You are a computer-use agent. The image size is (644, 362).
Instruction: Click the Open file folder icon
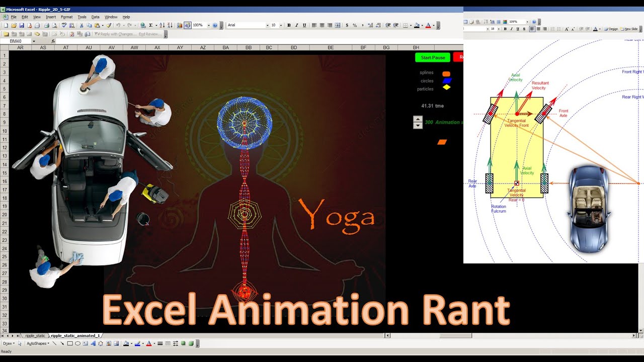[x=14, y=25]
